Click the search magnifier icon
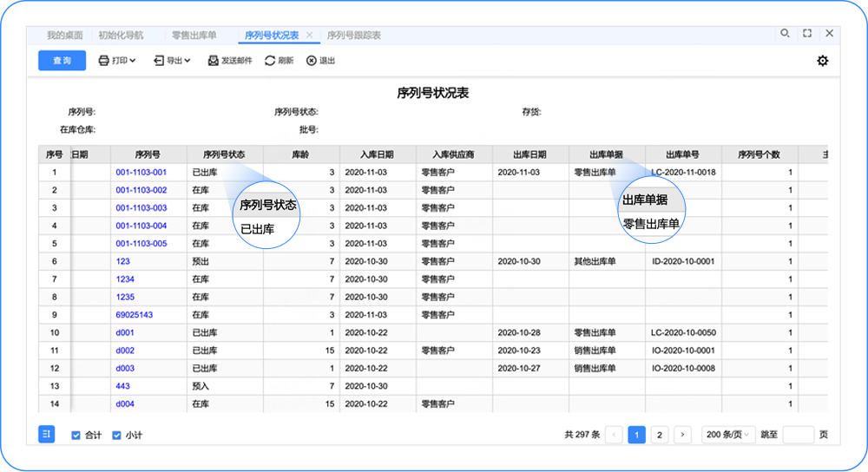 point(785,34)
